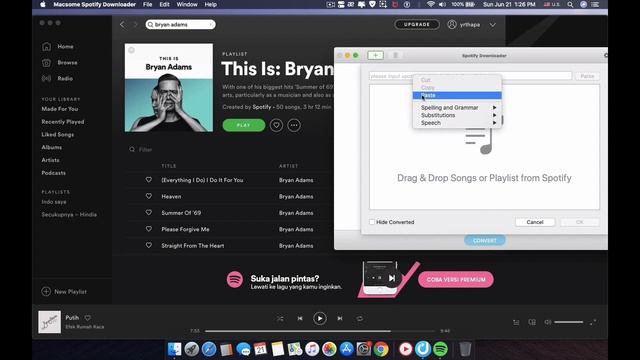
Task: Open iTunes Music from the Dock
Action: (312, 349)
